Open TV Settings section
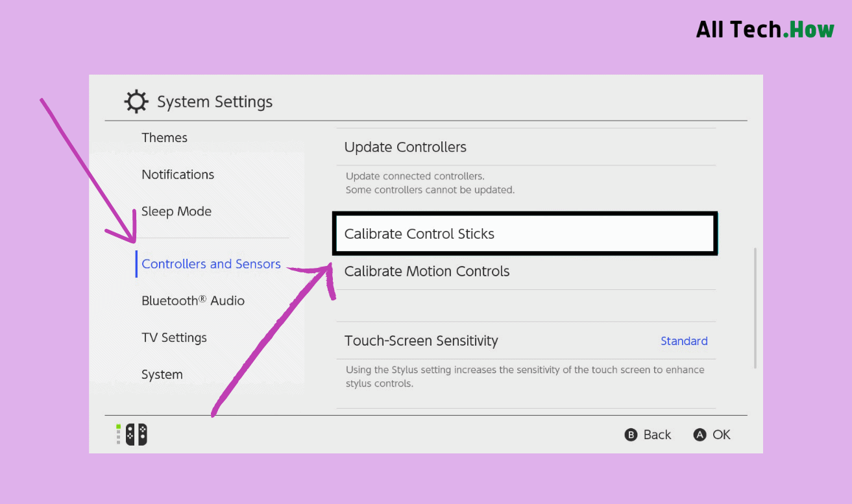The image size is (852, 504). [174, 337]
